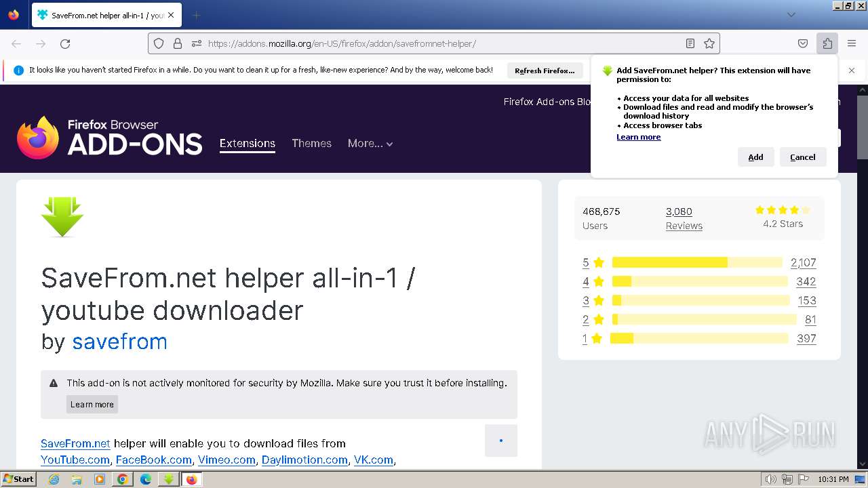868x488 pixels.
Task: Open the FaceBook.com link
Action: click(154, 460)
